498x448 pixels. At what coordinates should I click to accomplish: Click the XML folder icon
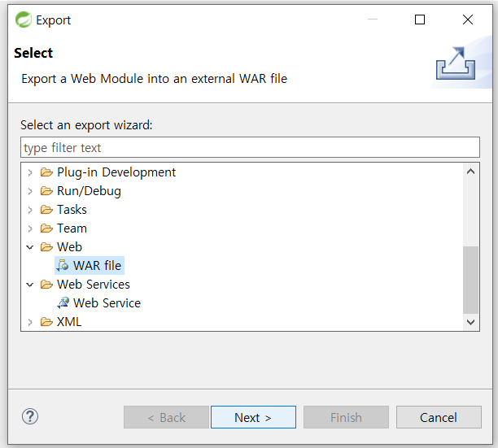coord(46,322)
